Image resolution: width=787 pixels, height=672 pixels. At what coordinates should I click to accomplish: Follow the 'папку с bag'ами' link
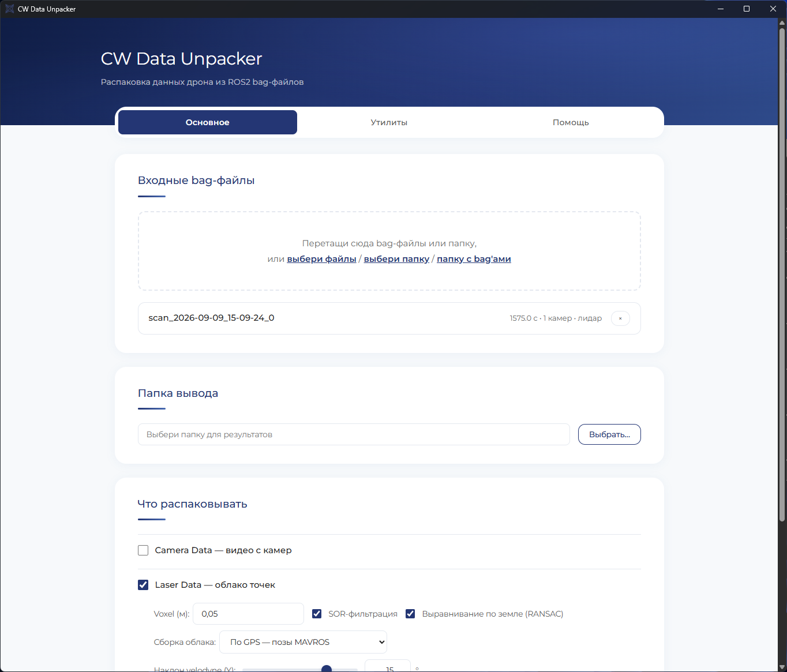[x=474, y=259]
